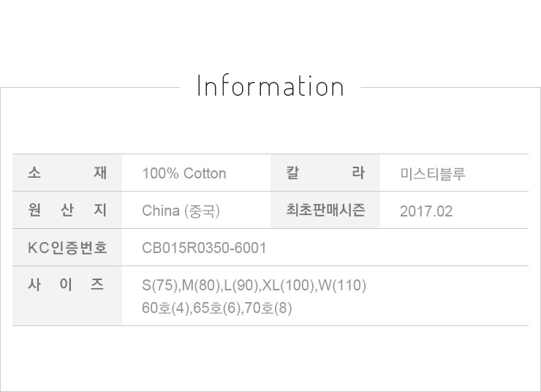Select the 100% Cotton material value
541x392 pixels.
click(184, 173)
